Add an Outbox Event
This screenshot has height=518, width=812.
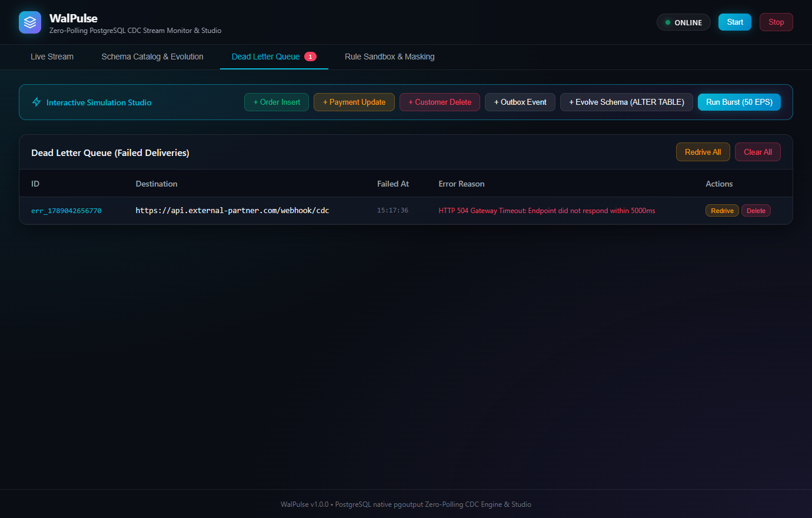point(520,102)
